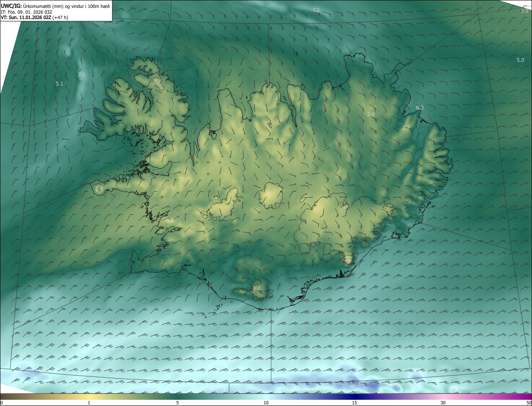The image size is (532, 406).
Task: Click the 7.6 value label on the map
Action: point(81,75)
